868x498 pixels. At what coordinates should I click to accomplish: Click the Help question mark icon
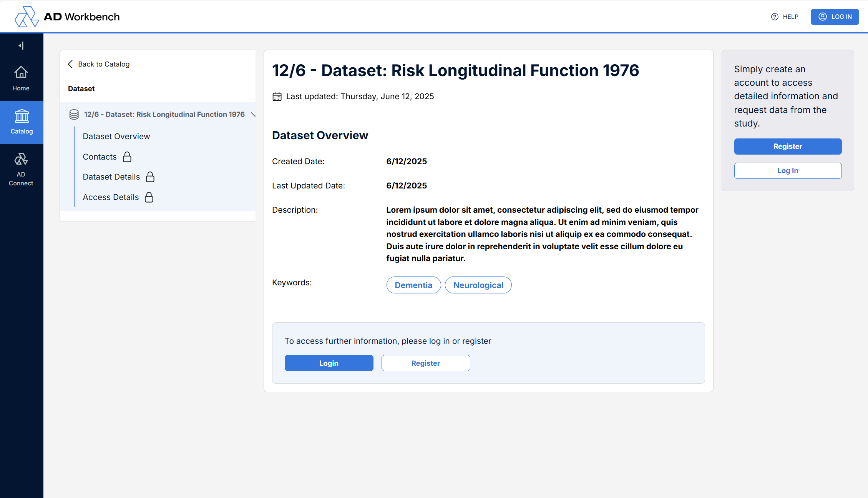pyautogui.click(x=775, y=17)
